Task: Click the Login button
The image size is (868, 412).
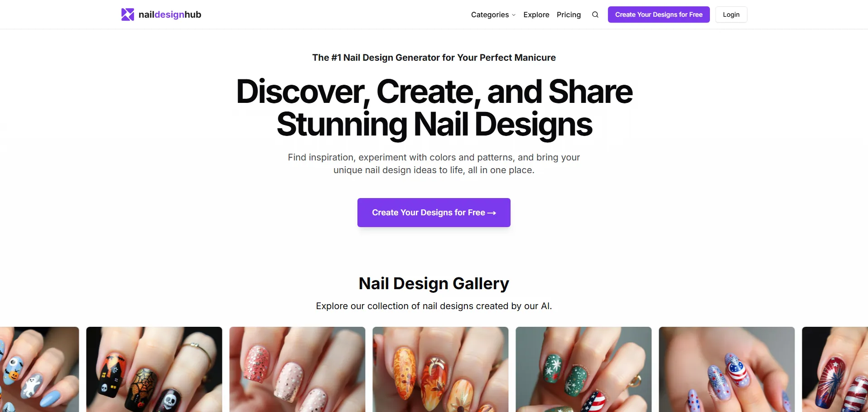Action: (731, 15)
